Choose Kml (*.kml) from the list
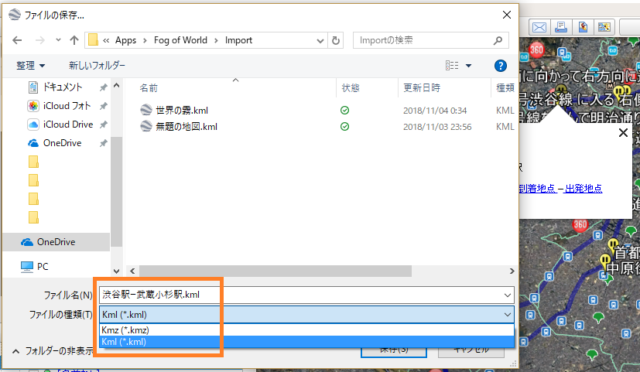The height and width of the screenshot is (372, 640). [x=307, y=342]
